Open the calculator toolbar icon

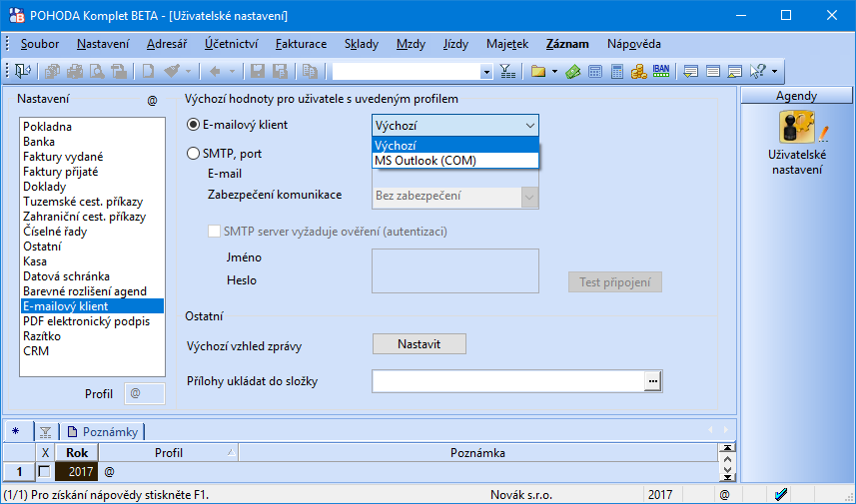(617, 71)
